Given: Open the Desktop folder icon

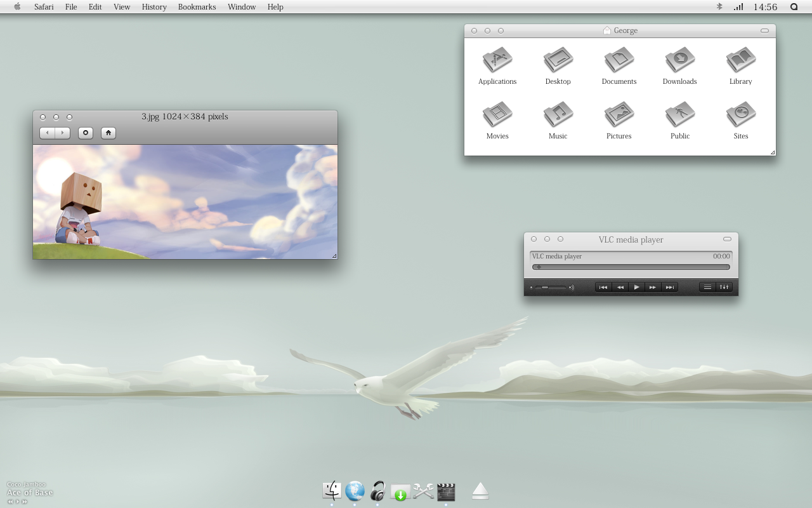Looking at the screenshot, I should click(x=558, y=61).
